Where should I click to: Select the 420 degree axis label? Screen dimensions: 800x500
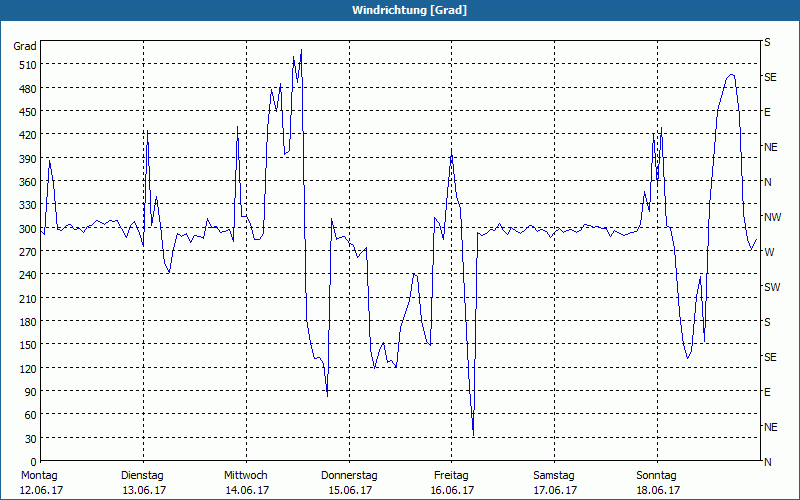(x=28, y=135)
